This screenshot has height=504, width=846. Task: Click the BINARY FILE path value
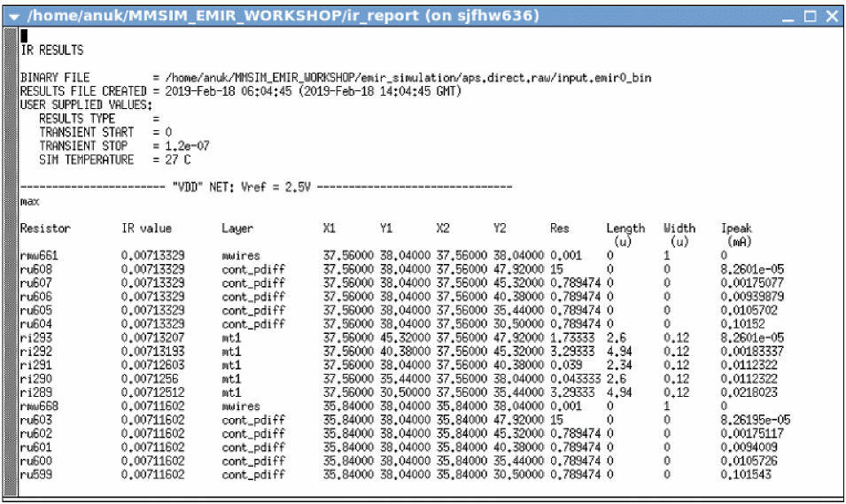[x=407, y=78]
